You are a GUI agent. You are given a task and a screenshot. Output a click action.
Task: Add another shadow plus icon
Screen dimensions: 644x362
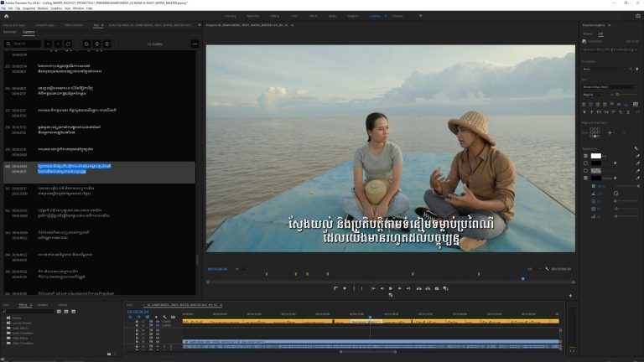coord(615,178)
